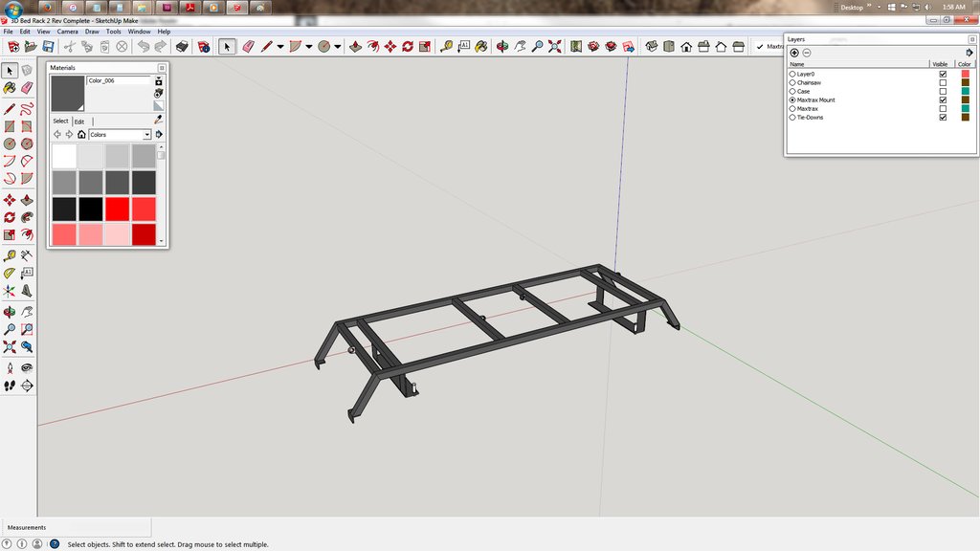Select the Protractor tool in left toolbar

[10, 273]
